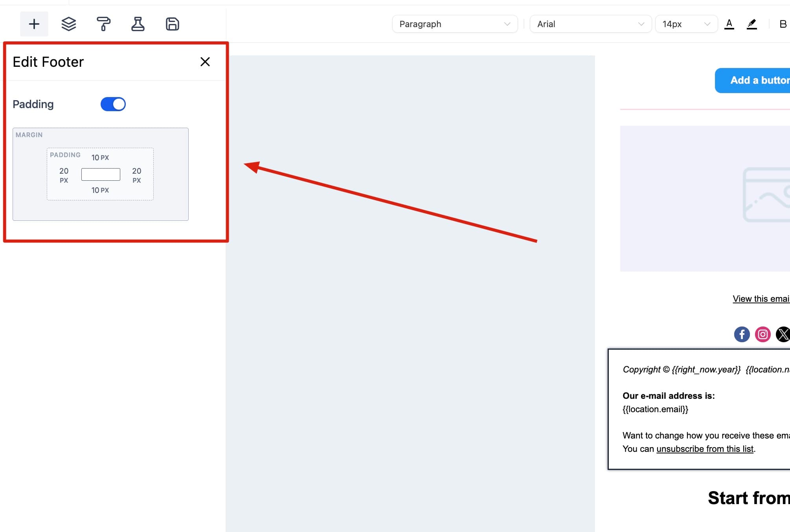790x532 pixels.
Task: Open the layers stack icon
Action: tap(69, 24)
